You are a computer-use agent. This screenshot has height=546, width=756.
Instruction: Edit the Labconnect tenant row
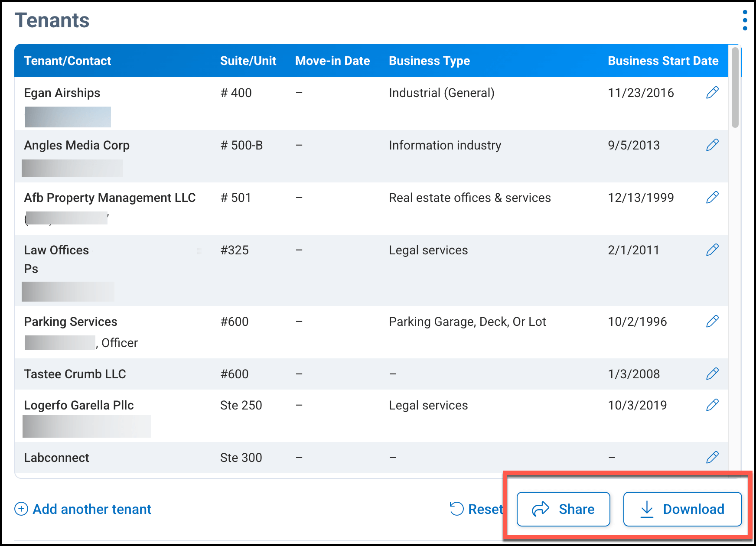pyautogui.click(x=712, y=458)
